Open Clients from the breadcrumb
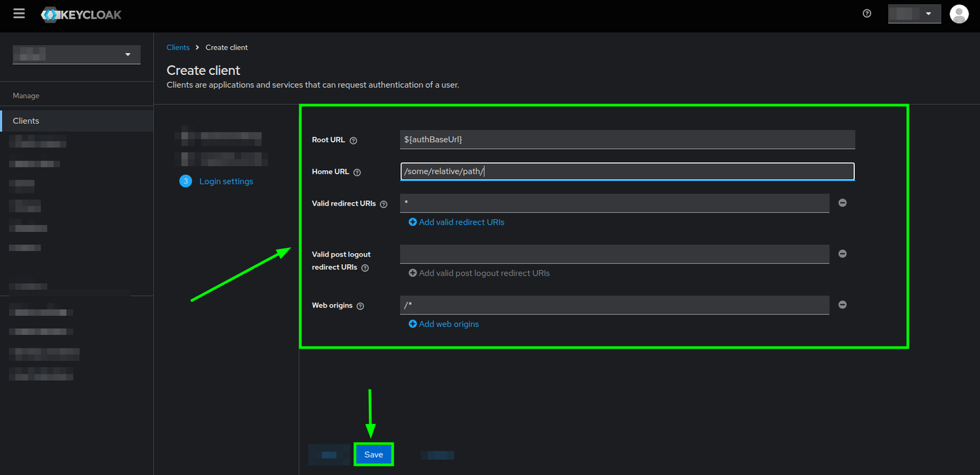 pyautogui.click(x=178, y=47)
